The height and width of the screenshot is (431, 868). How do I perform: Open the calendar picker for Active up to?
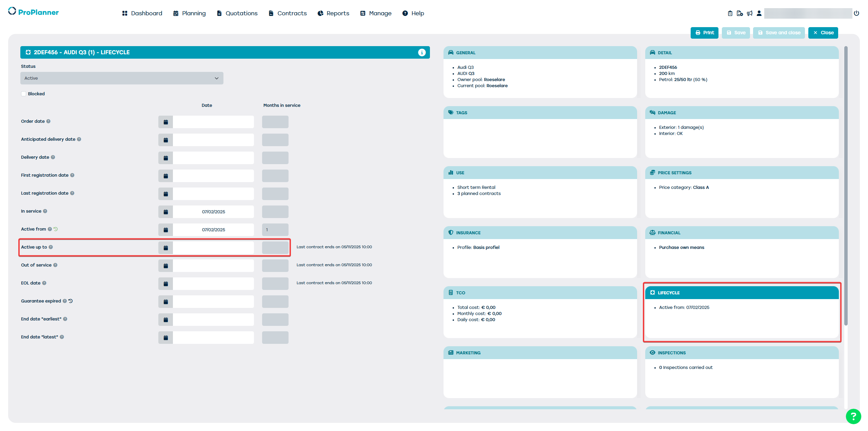pos(165,248)
